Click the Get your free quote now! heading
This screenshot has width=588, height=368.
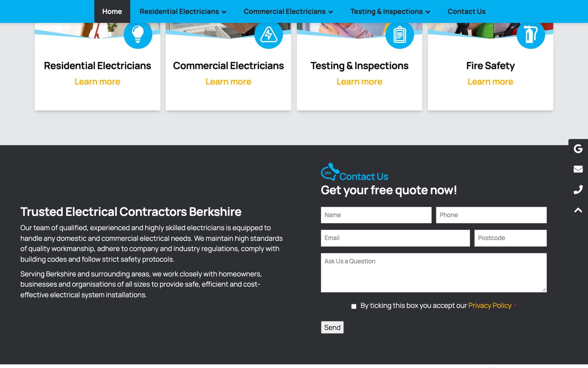pyautogui.click(x=389, y=190)
